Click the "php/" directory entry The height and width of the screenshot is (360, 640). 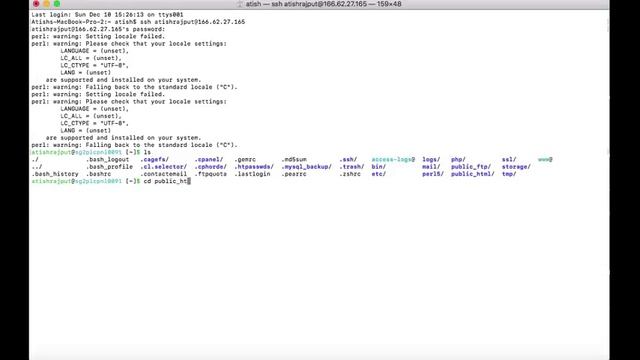(x=458, y=160)
